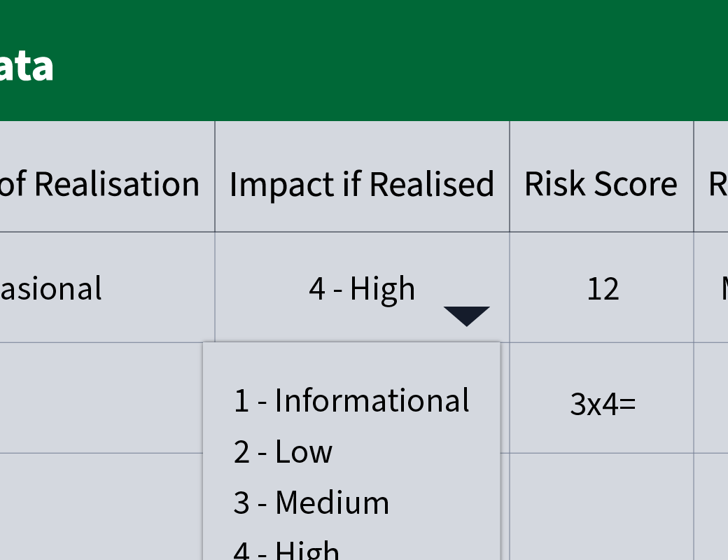Click the cell ending in 'asional'
The height and width of the screenshot is (560, 728).
[105, 288]
